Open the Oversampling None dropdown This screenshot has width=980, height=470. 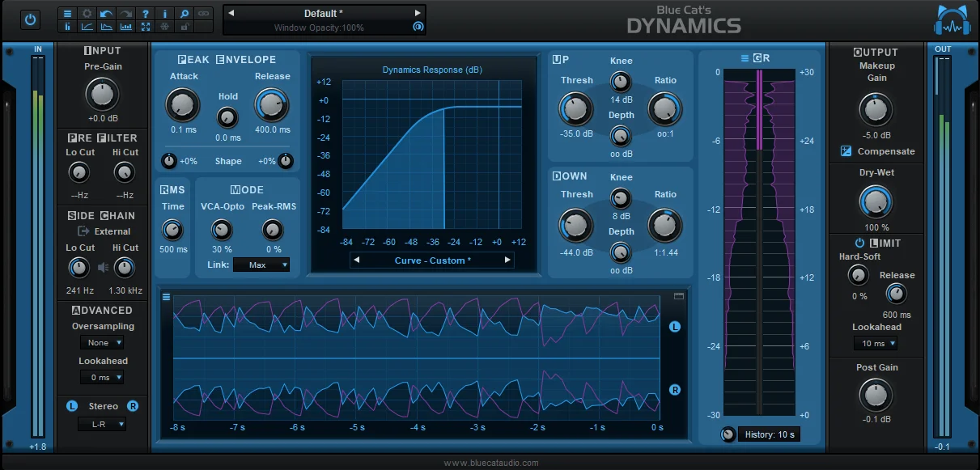(x=102, y=342)
